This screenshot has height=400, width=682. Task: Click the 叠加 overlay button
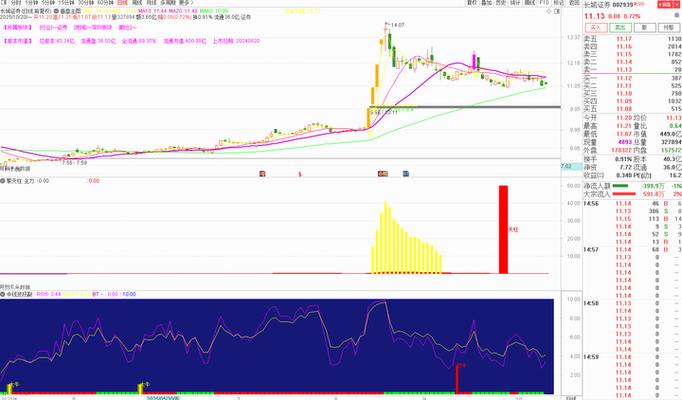pyautogui.click(x=486, y=3)
